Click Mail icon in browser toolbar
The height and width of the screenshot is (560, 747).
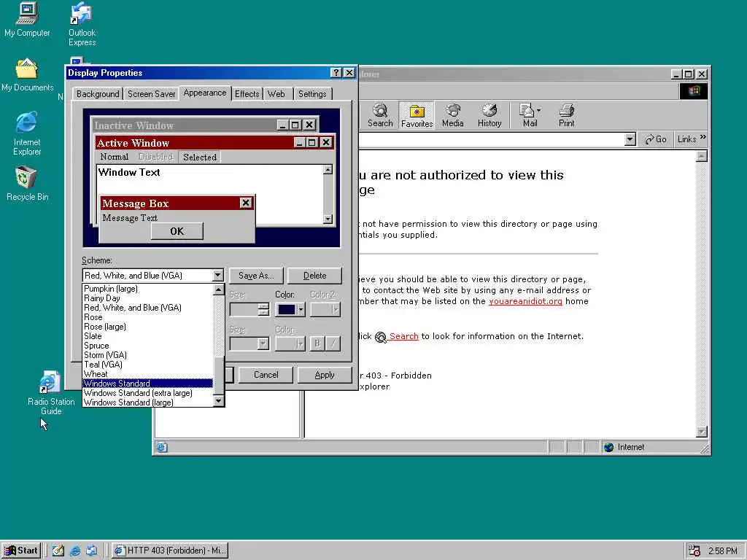[x=528, y=115]
